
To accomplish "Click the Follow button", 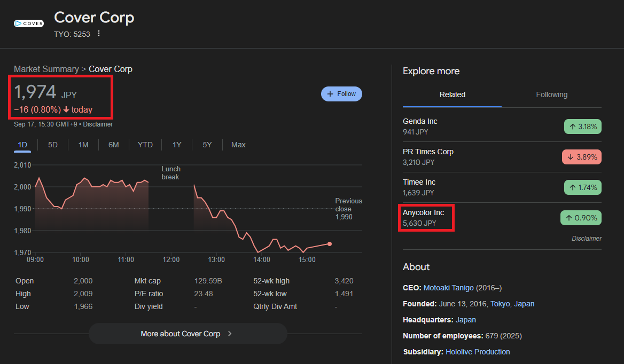I will (x=341, y=94).
